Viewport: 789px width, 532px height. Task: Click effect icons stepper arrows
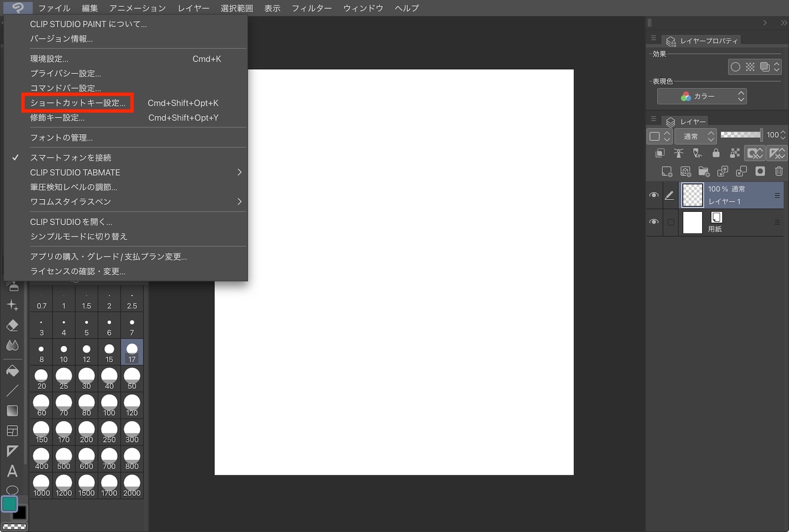pyautogui.click(x=777, y=67)
